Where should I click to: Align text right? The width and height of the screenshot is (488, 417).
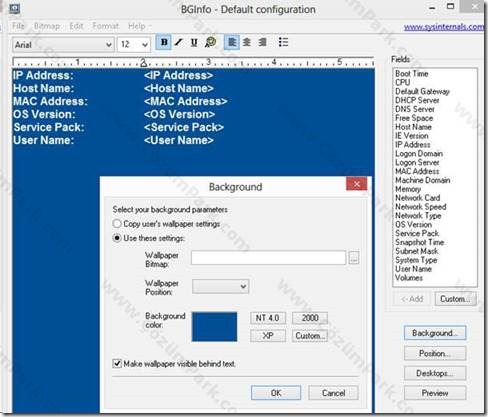point(262,42)
